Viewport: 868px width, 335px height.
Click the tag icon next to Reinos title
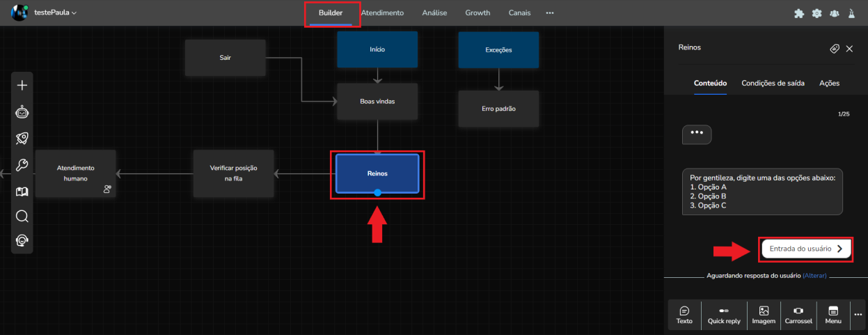834,49
